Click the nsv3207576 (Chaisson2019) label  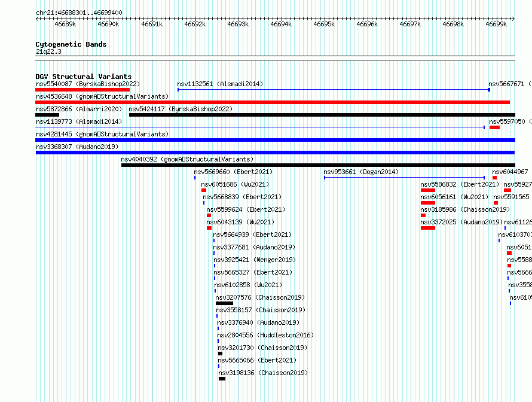click(260, 297)
